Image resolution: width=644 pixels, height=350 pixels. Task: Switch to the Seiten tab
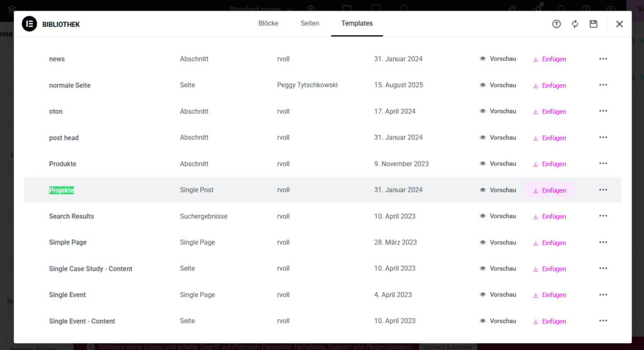[x=309, y=23]
